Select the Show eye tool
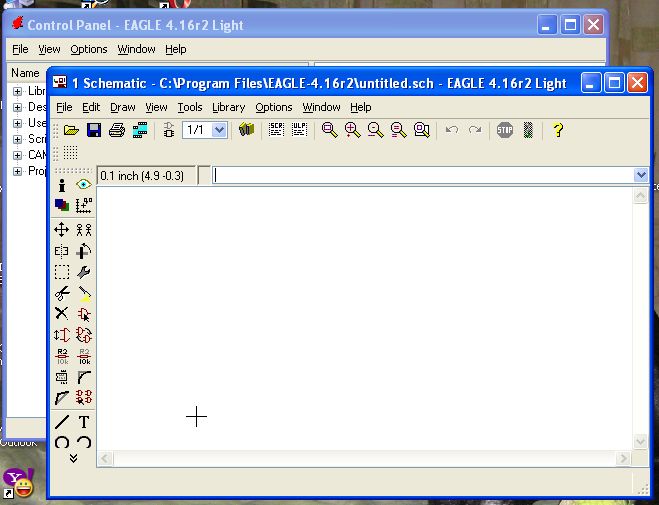 coord(84,184)
